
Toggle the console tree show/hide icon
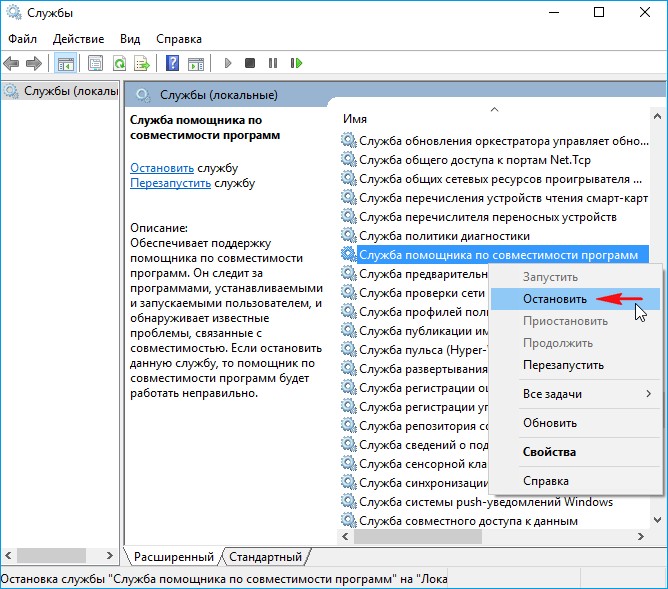tap(65, 63)
